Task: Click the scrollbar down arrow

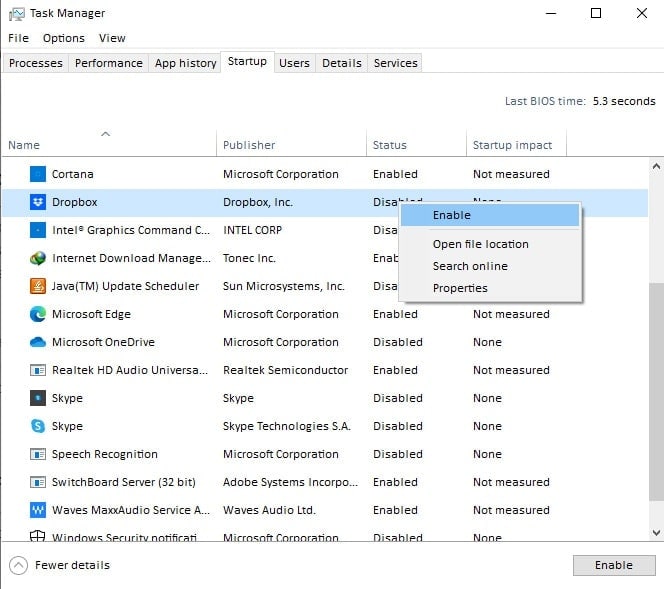Action: [656, 532]
